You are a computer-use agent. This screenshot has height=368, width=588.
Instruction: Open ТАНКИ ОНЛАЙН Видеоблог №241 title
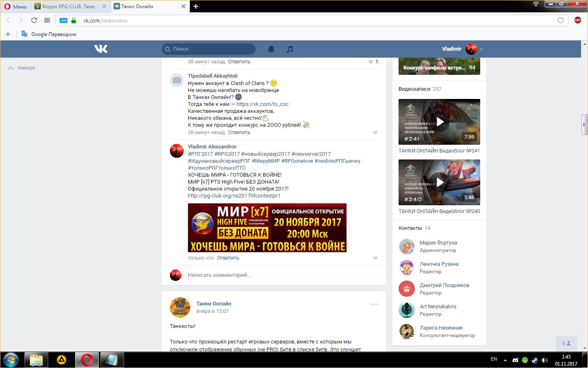(x=439, y=151)
